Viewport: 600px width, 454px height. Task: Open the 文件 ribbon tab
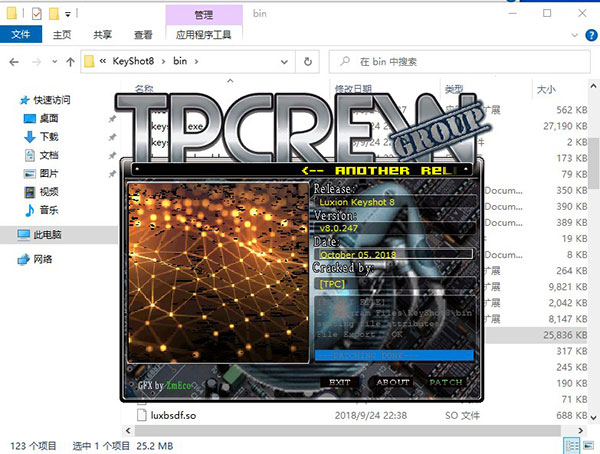[21, 35]
